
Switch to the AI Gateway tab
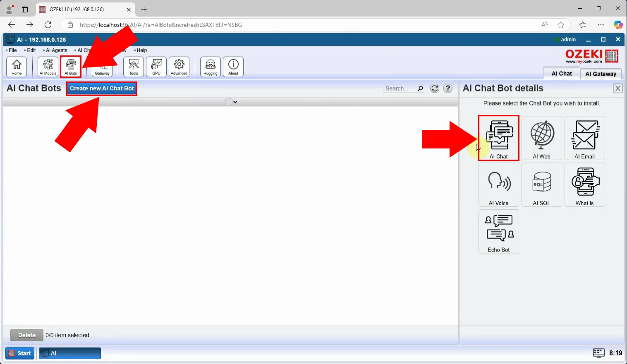pos(601,74)
